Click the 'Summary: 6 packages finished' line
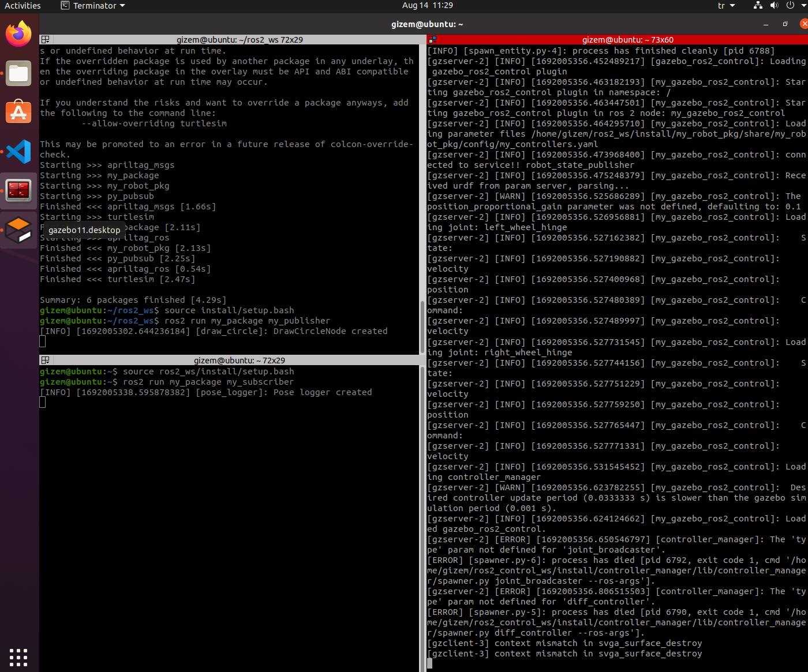Screen dimensions: 808x672 pos(133,300)
